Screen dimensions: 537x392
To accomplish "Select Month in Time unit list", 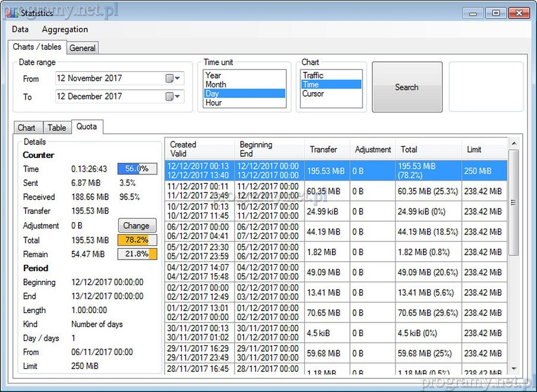I will point(216,84).
